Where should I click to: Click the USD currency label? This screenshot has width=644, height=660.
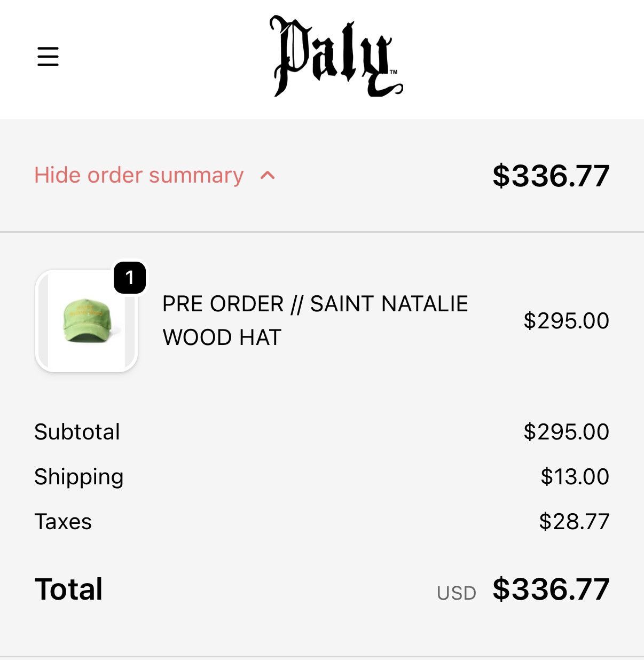point(456,593)
